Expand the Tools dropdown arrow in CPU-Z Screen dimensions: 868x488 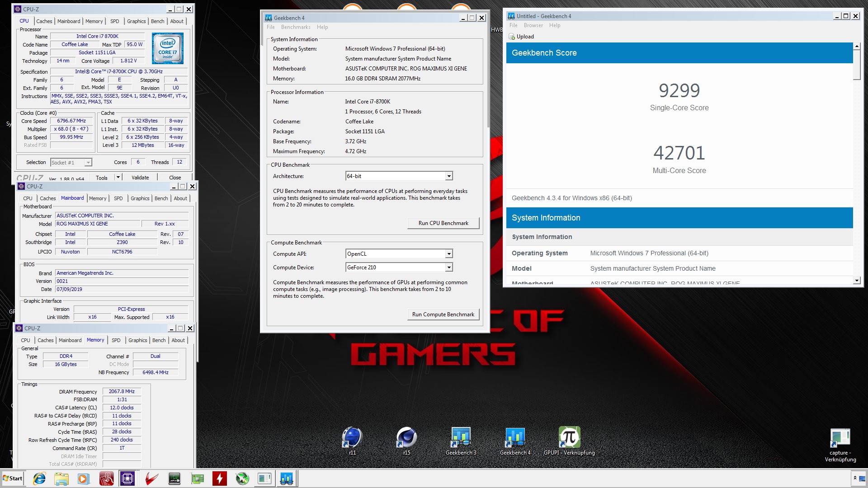click(118, 178)
